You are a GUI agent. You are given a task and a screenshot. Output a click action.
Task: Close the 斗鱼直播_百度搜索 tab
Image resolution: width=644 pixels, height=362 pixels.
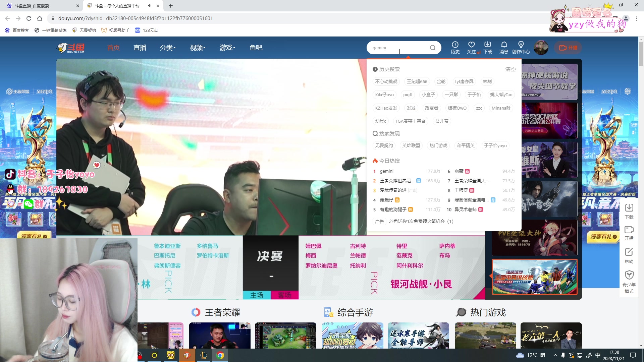[78, 6]
